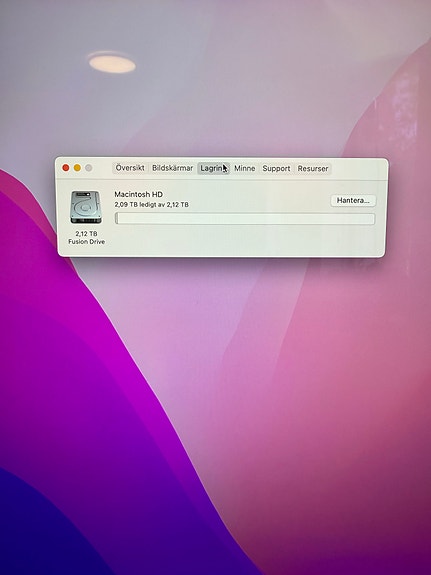Click the hard disk drive icon
This screenshot has height=575, width=431.
click(86, 207)
